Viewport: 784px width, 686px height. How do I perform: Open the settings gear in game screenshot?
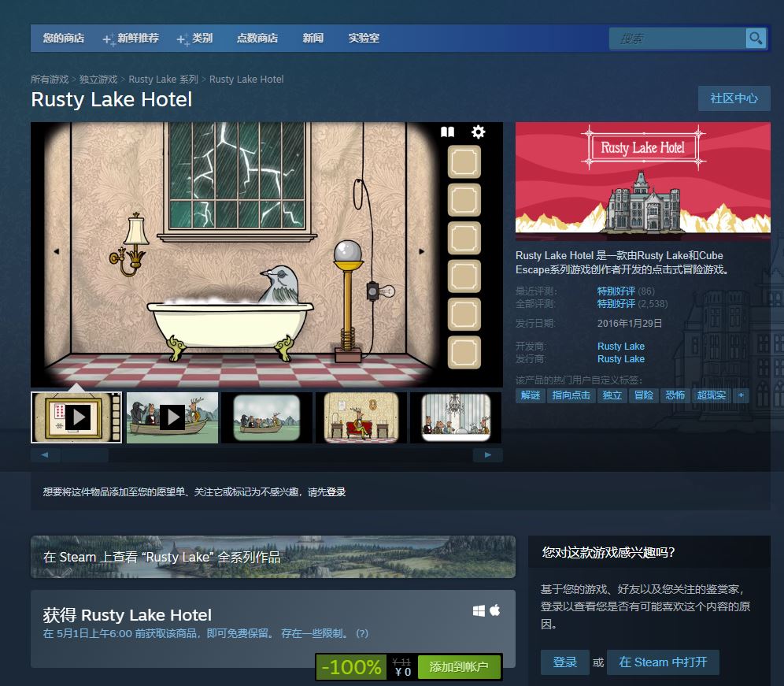[x=478, y=132]
